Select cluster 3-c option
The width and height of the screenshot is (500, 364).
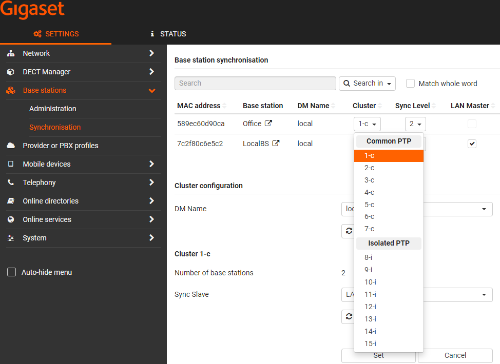pos(389,180)
